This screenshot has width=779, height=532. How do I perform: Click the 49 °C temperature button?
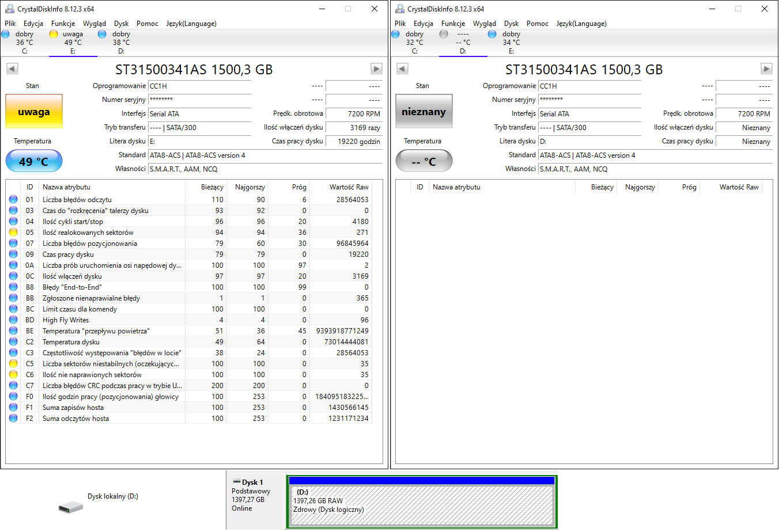click(34, 161)
